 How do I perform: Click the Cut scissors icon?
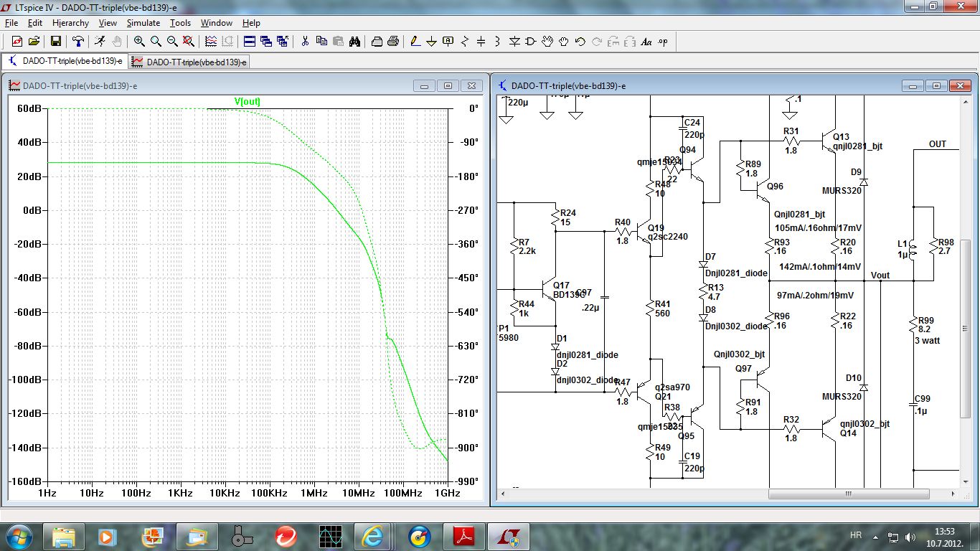[x=304, y=42]
